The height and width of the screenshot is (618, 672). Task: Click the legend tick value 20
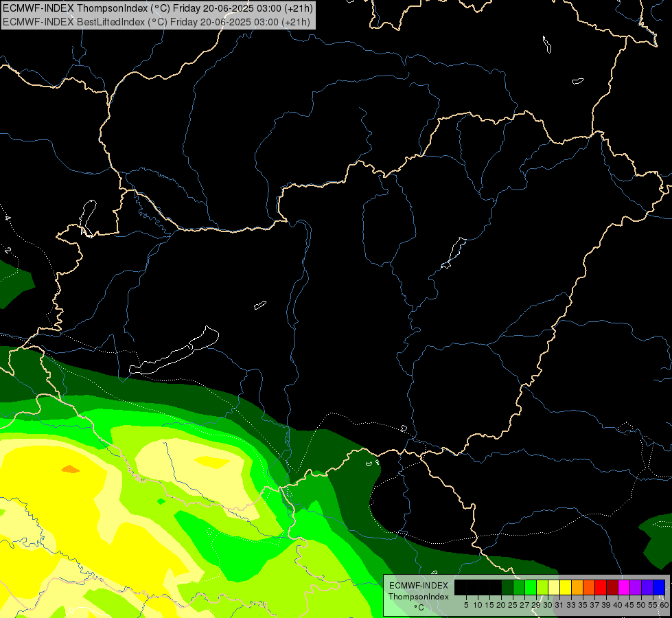[x=501, y=605]
